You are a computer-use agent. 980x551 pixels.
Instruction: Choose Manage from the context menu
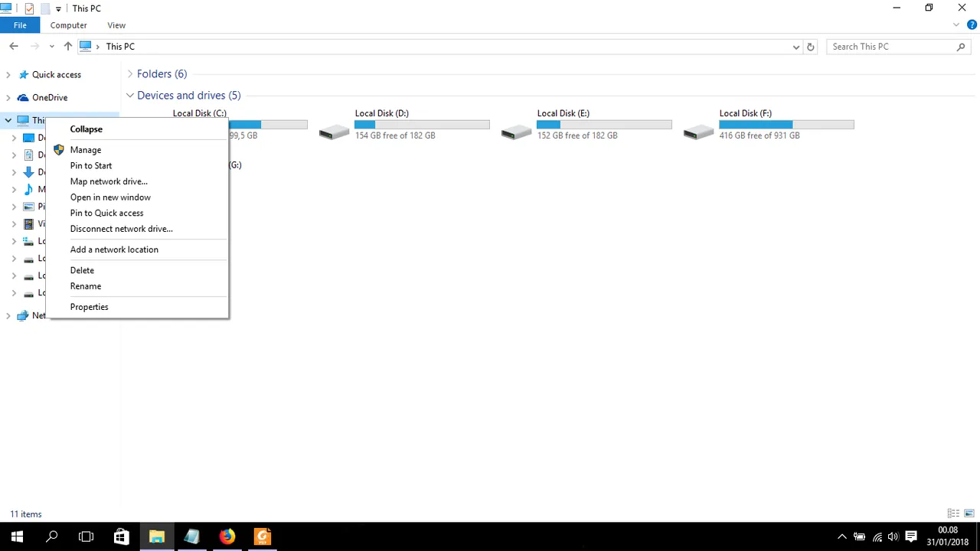(86, 150)
